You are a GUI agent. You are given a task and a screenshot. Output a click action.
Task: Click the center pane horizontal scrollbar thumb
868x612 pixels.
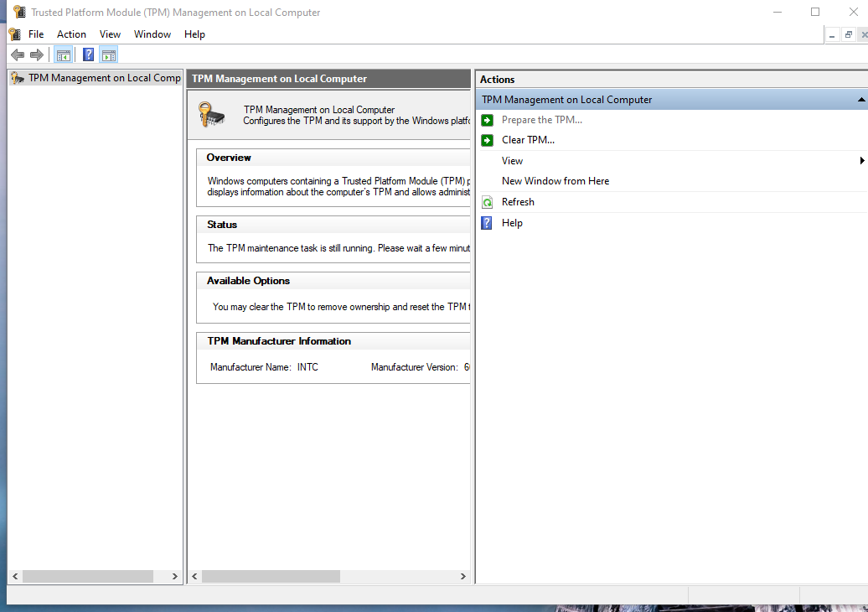coord(271,577)
